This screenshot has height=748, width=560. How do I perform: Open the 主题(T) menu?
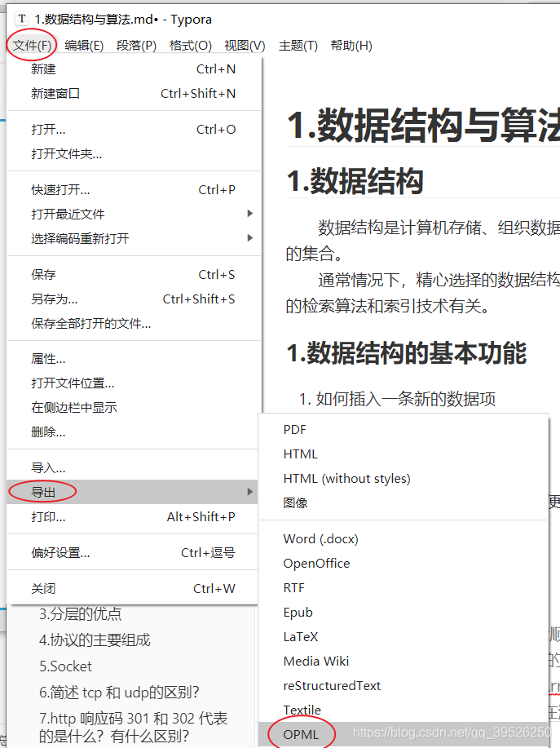pos(298,46)
